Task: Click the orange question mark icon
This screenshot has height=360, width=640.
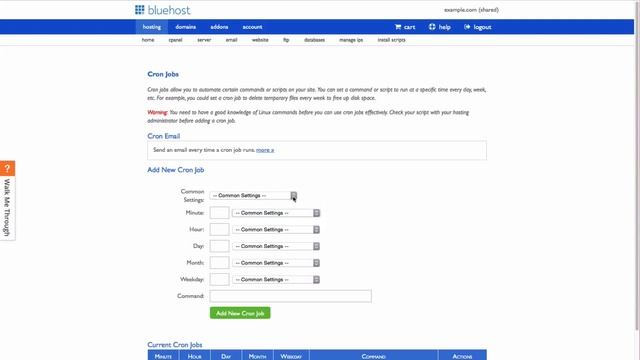Action: (7, 168)
